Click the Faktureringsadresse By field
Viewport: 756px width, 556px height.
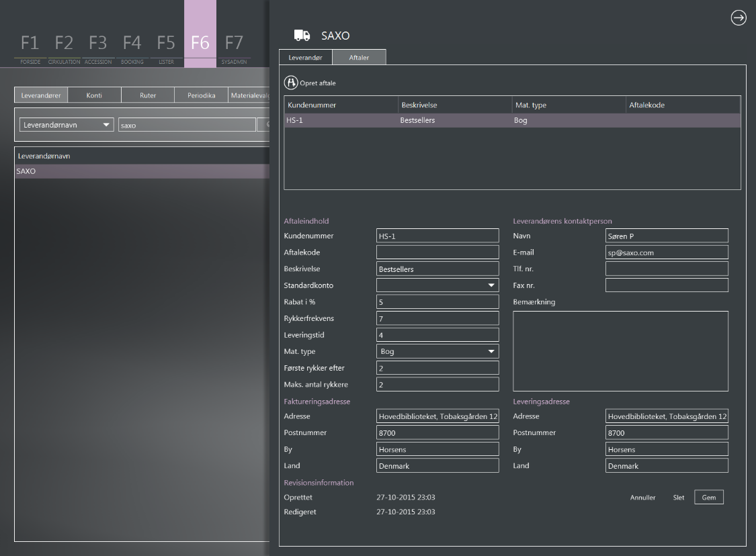(x=437, y=449)
